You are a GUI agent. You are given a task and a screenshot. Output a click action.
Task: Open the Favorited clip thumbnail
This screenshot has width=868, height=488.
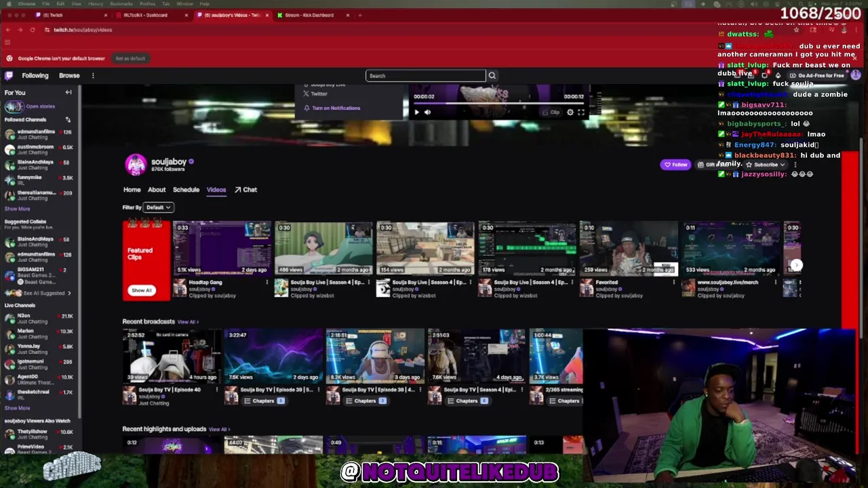point(629,247)
